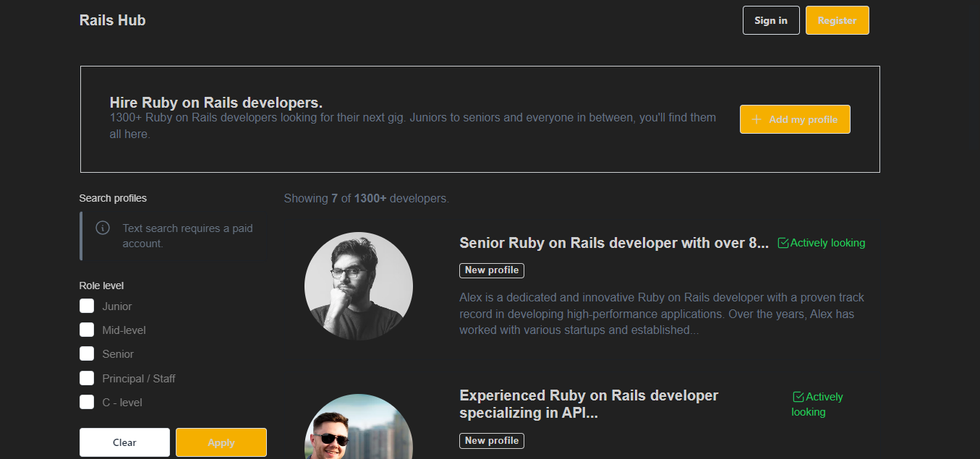
Task: Click the info icon in search notice
Action: 103,228
